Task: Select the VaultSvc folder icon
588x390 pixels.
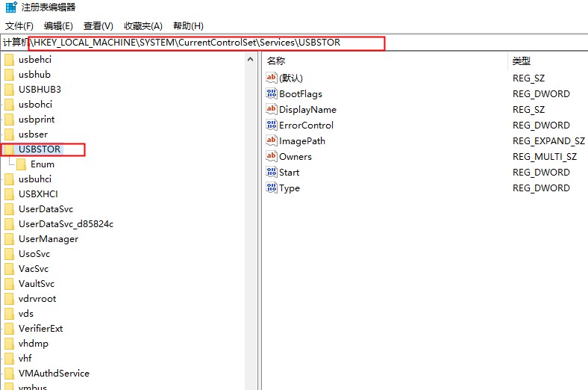Action: [10, 284]
